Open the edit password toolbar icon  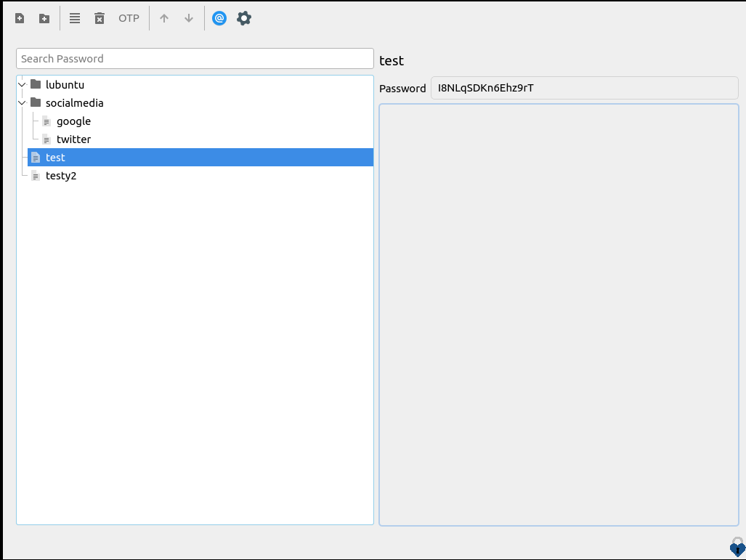tap(75, 18)
